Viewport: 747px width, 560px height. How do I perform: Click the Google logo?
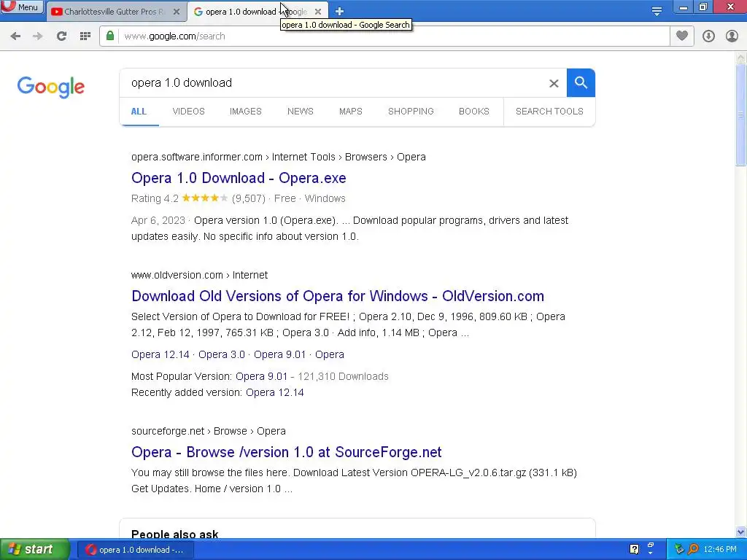coord(51,87)
